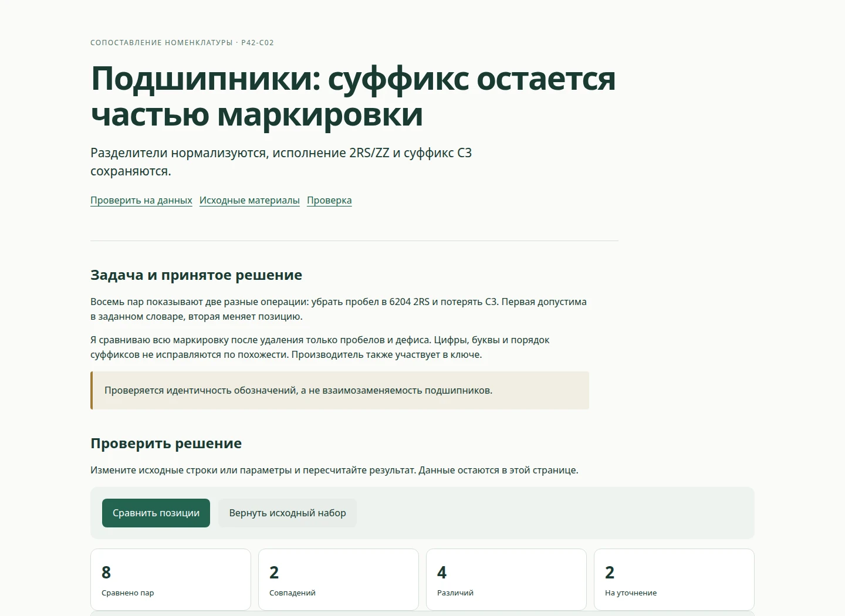Viewport: 845px width, 616px height.
Task: Go to the 'Проверка' anchor link
Action: tap(329, 200)
